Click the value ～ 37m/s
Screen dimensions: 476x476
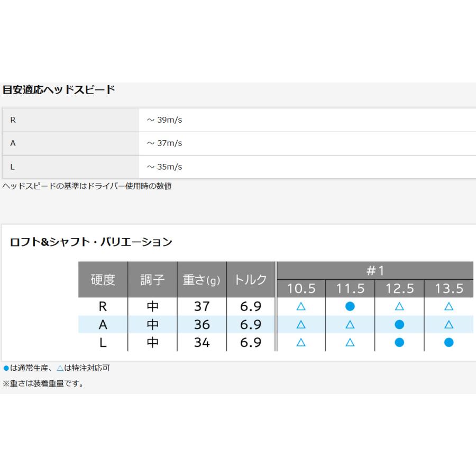pyautogui.click(x=164, y=143)
